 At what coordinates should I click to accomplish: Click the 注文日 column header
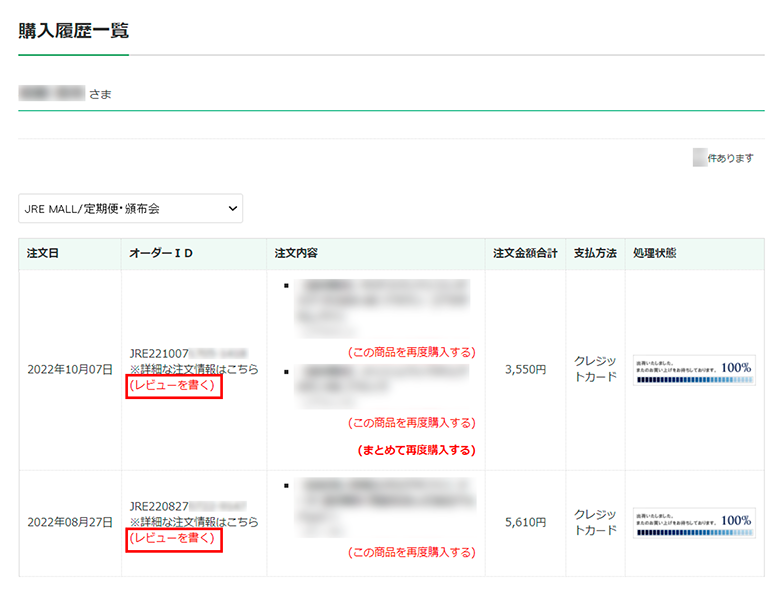pos(43,254)
